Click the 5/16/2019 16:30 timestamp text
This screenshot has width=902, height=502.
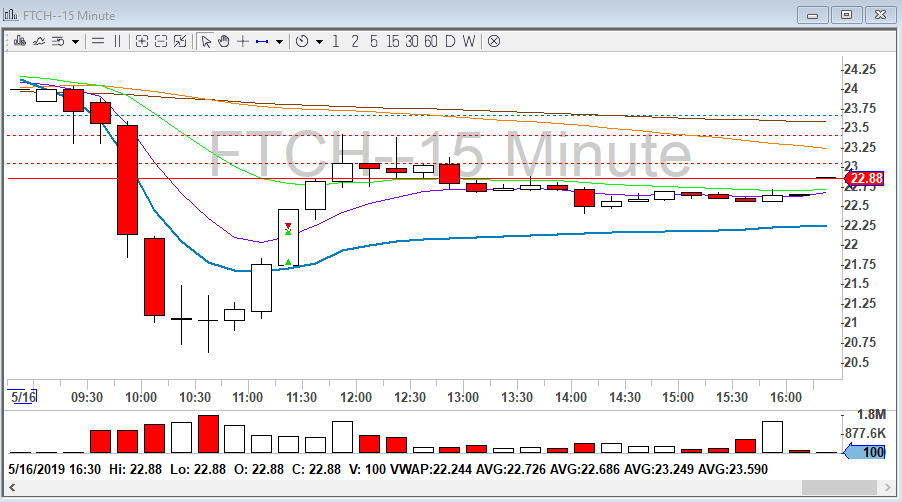point(55,469)
